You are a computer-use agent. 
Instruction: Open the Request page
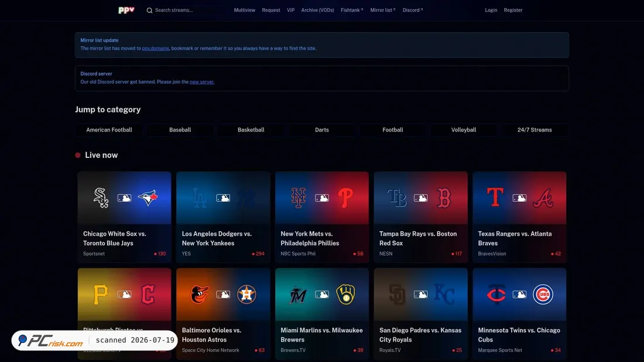click(x=271, y=11)
